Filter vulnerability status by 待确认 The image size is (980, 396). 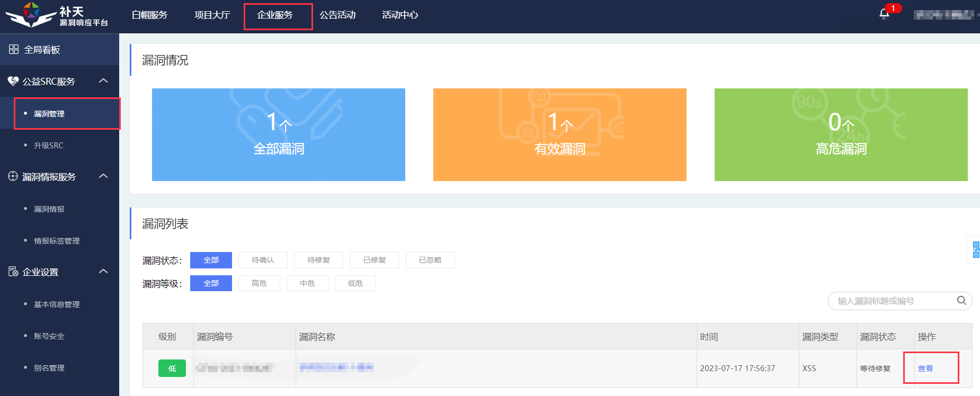pos(263,260)
